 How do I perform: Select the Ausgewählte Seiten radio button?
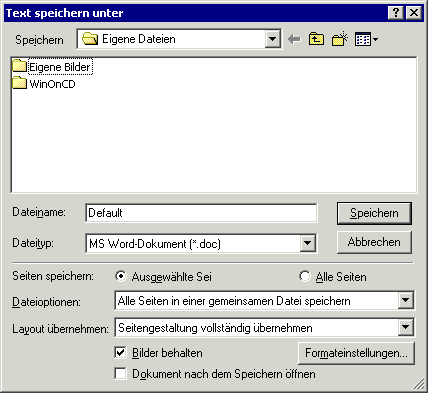pos(121,276)
